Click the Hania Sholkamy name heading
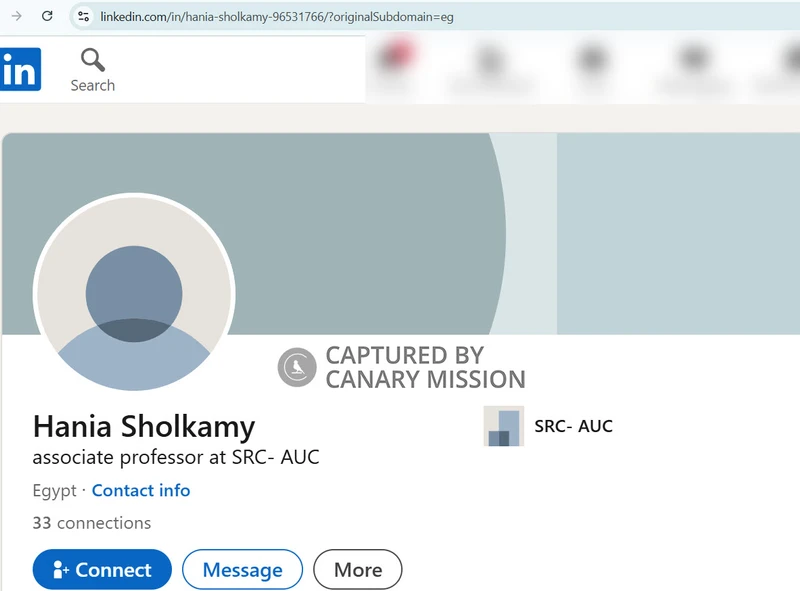 [144, 427]
